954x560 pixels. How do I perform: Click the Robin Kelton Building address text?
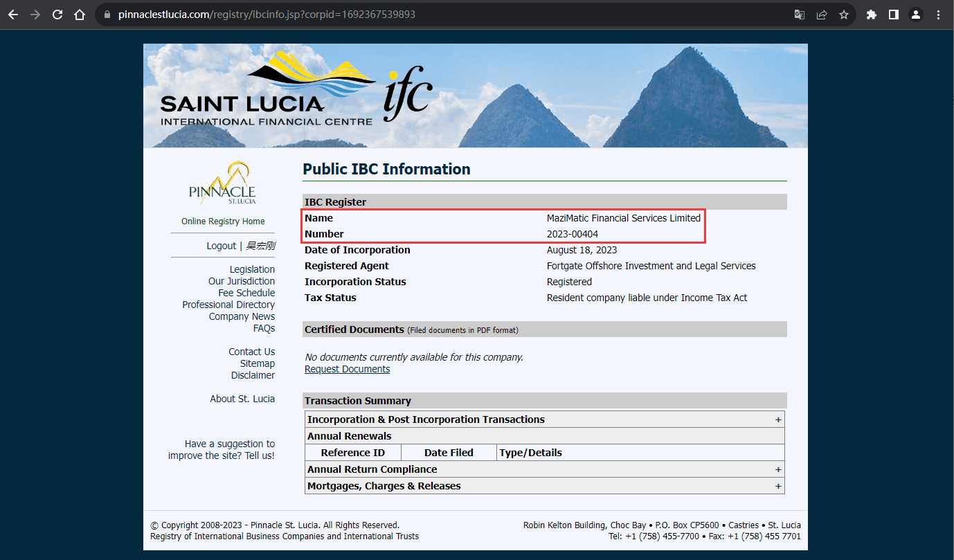662,525
